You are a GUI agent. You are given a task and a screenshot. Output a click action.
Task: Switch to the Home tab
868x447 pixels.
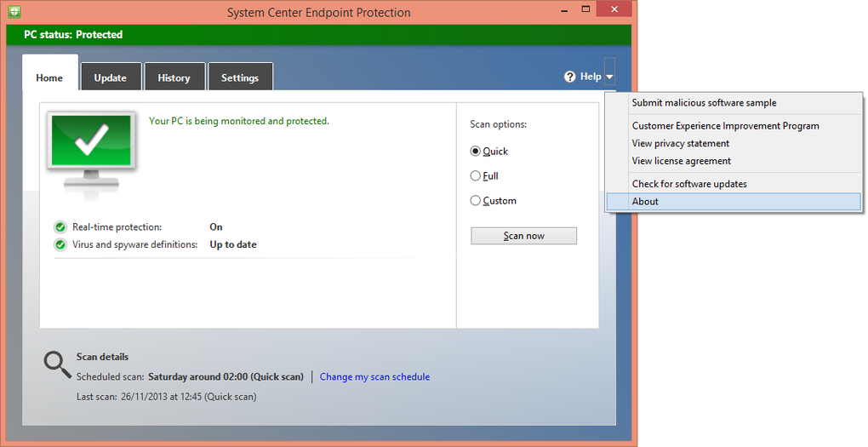point(50,78)
